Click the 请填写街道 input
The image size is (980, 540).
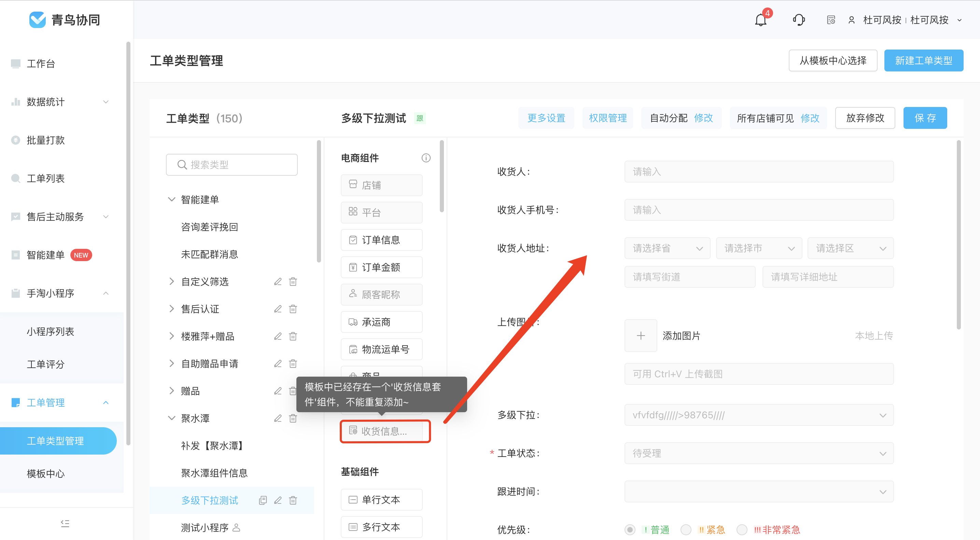pos(690,277)
